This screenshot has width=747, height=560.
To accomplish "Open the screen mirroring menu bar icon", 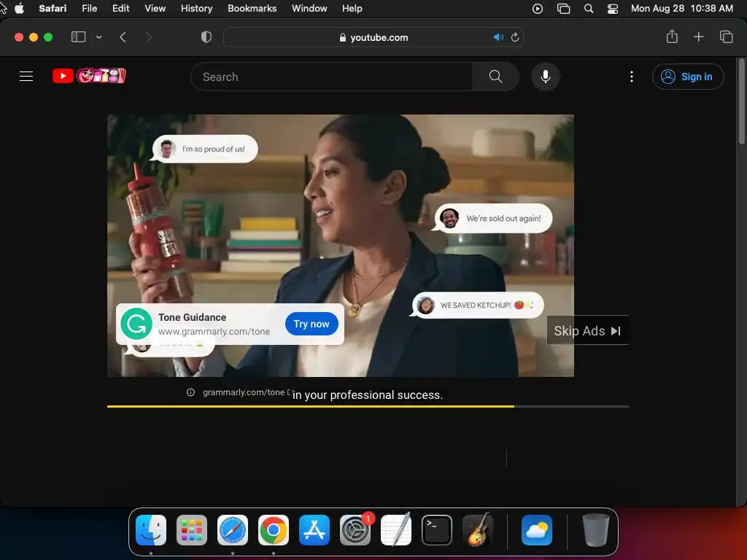I will [x=564, y=9].
